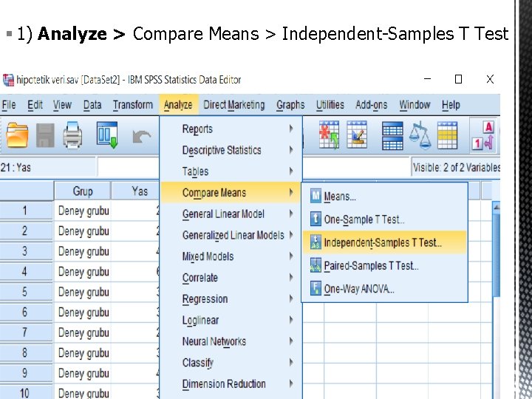Open the Transform menu
This screenshot has height=399, width=532.
point(133,105)
